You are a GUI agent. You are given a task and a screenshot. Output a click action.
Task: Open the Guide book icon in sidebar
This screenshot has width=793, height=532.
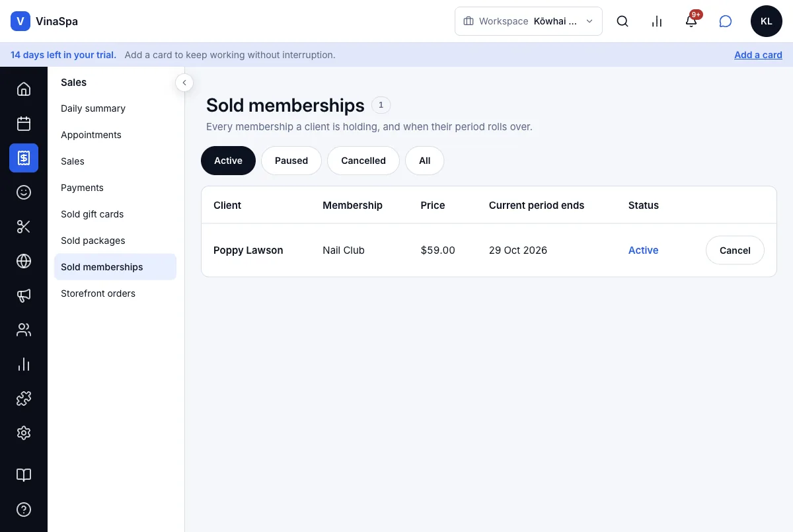coord(24,475)
